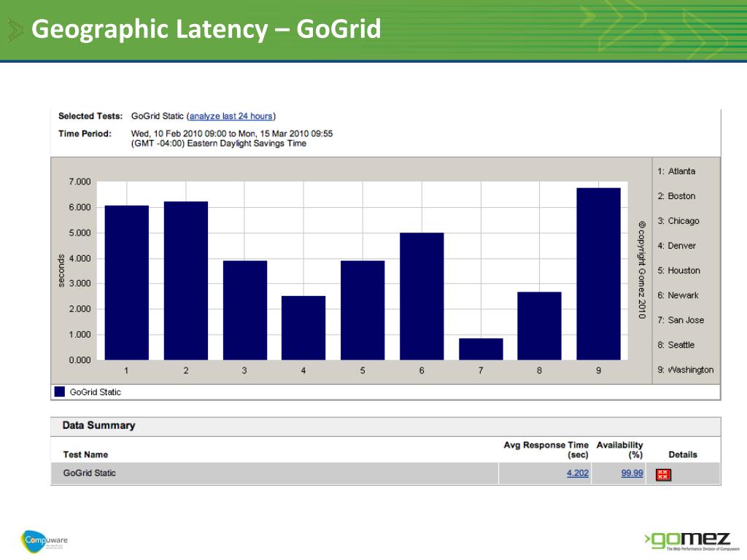This screenshot has height=560, width=747.
Task: Click the 'Details' column header
Action: (683, 455)
